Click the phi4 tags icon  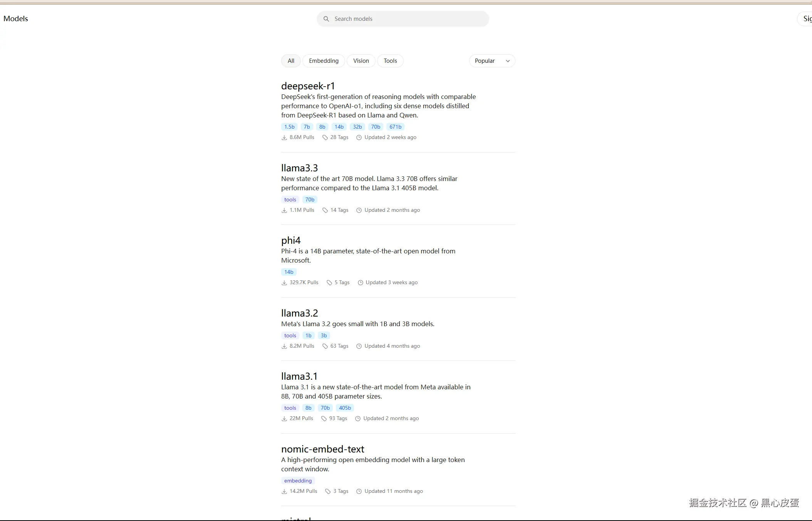tap(329, 283)
